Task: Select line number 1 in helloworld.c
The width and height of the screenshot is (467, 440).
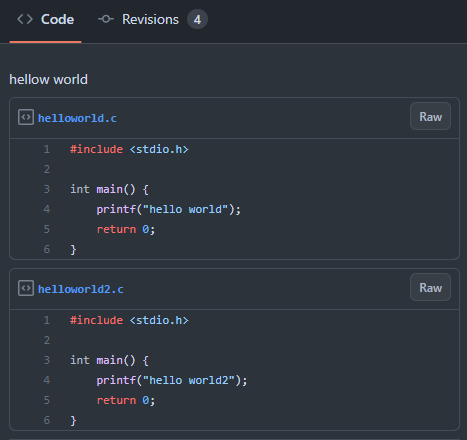Action: point(47,149)
